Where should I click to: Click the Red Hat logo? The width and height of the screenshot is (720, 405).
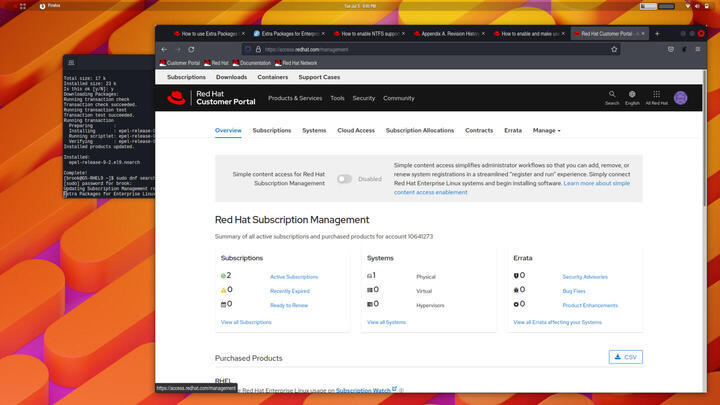[176, 98]
